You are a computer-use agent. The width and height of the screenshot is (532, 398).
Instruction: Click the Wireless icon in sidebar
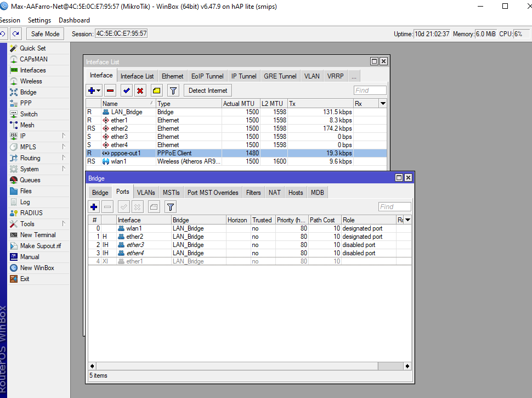click(14, 81)
